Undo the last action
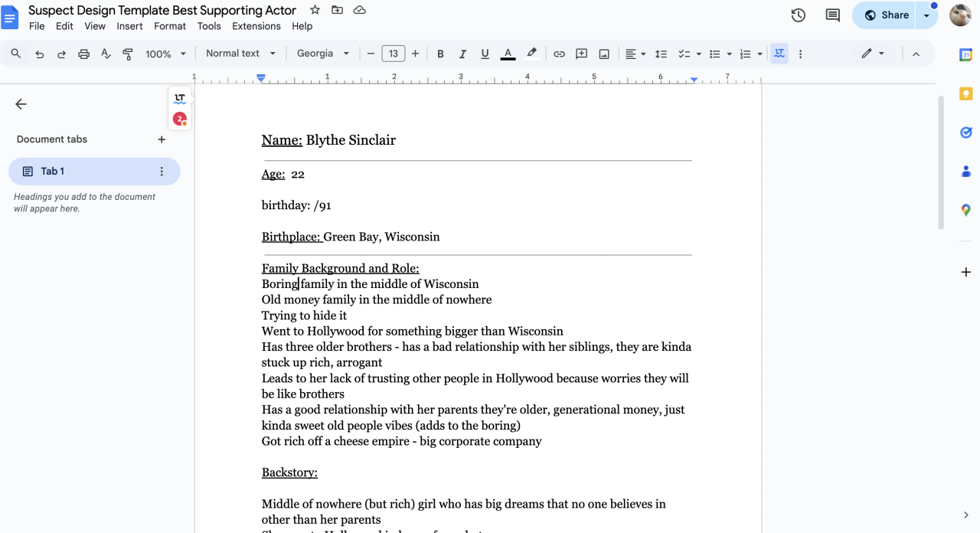This screenshot has width=980, height=533. click(40, 54)
